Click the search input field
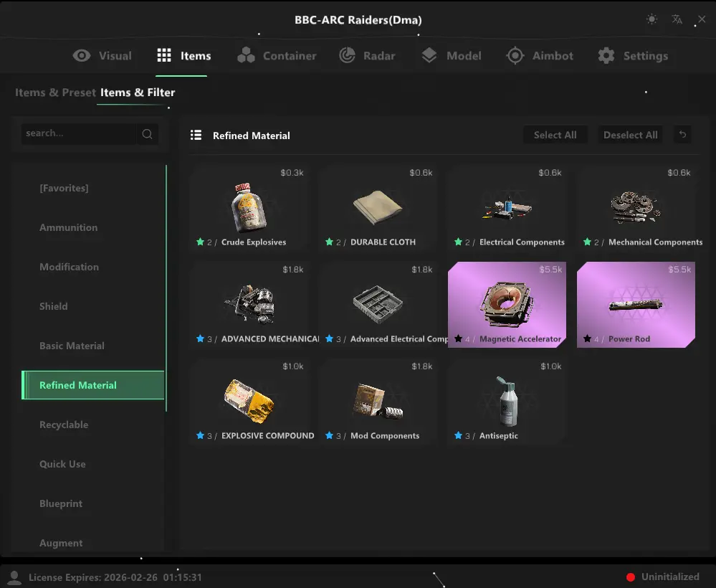This screenshot has width=716, height=588. [x=77, y=133]
